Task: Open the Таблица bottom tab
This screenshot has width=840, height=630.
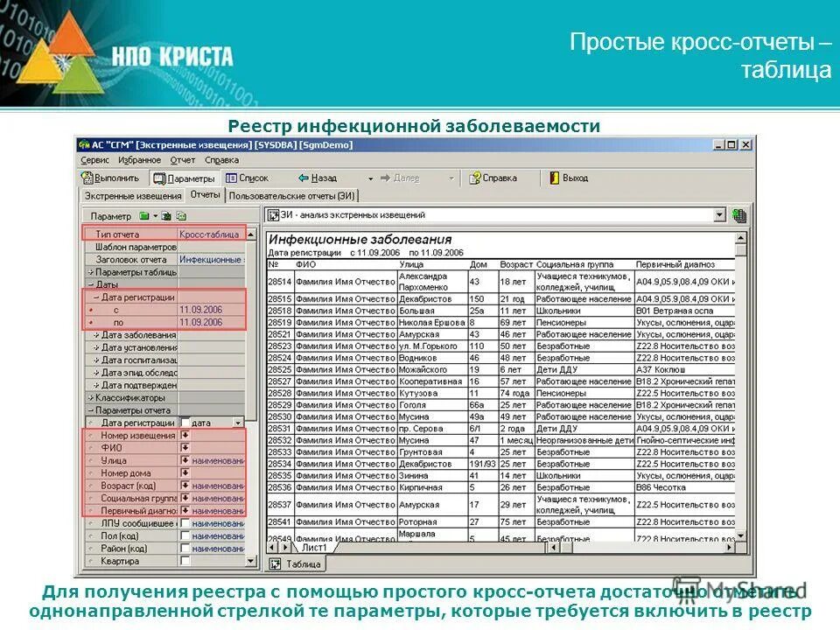Action: pos(297,564)
